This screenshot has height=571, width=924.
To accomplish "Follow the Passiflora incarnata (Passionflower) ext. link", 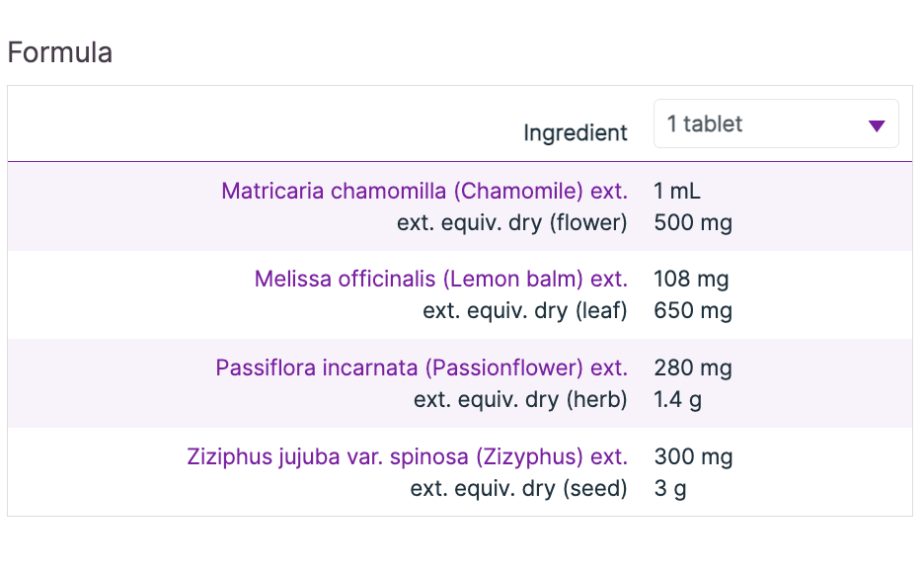I will point(422,368).
